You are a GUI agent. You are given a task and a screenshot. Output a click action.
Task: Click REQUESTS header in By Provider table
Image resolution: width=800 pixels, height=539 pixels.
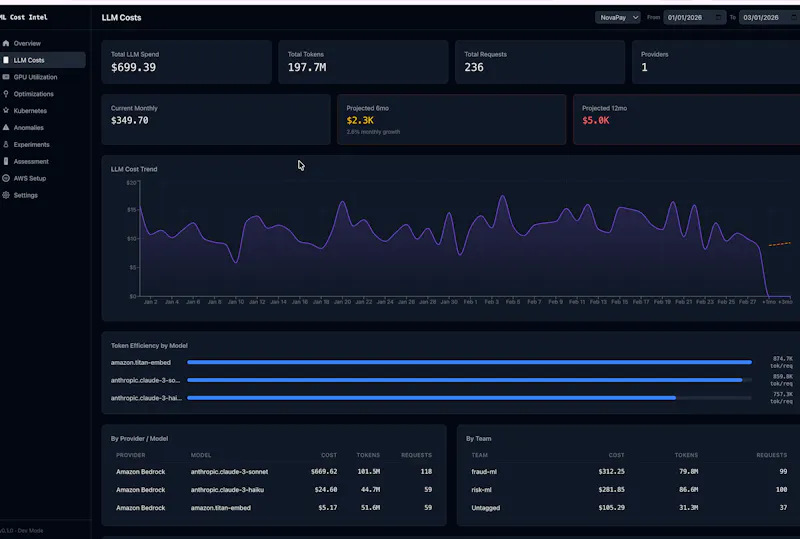coord(416,455)
